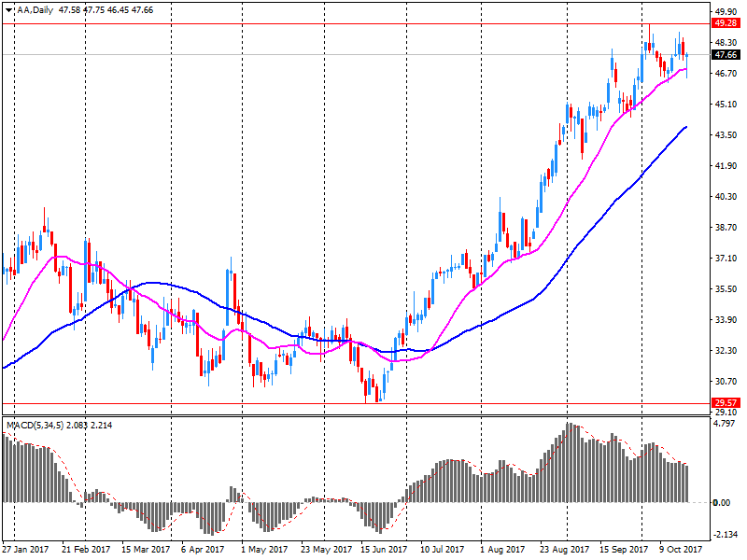Click the 43.50 price axis value
The image size is (747, 560).
(x=726, y=135)
